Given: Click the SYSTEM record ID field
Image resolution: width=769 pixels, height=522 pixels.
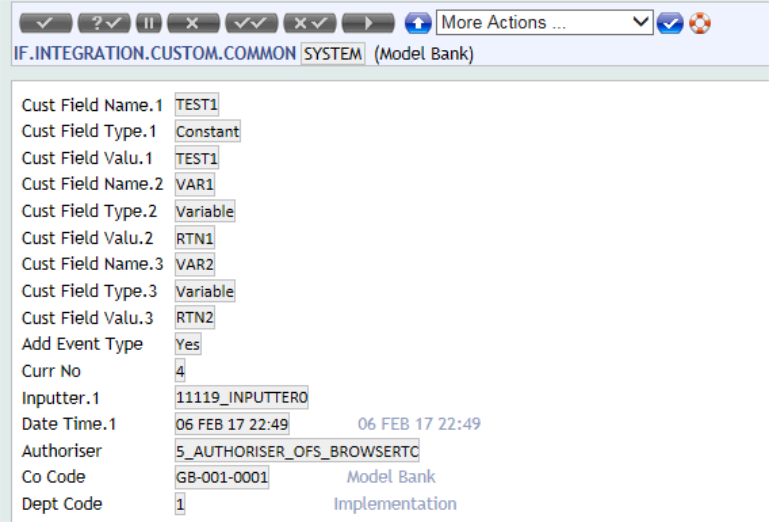Looking at the screenshot, I should pos(333,54).
